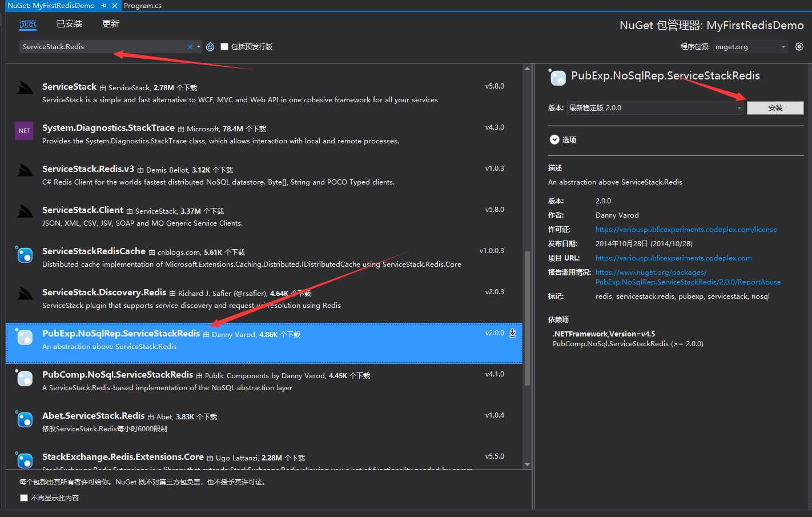Click the refresh icon next to the search box
This screenshot has width=812, height=517.
pos(210,47)
